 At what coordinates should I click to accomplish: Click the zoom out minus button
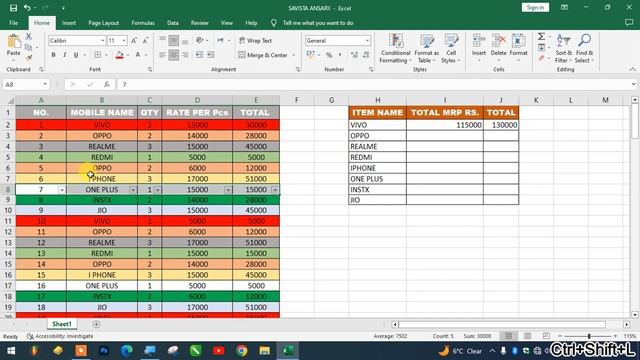560,336
